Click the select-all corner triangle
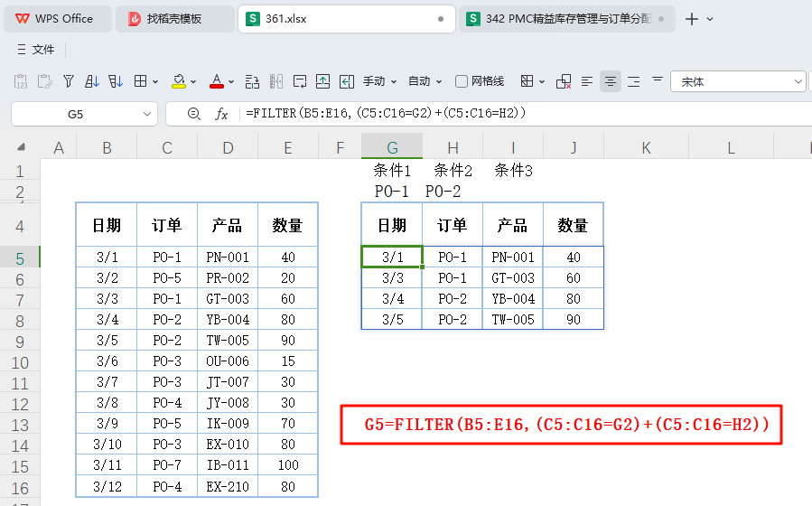The height and width of the screenshot is (506, 812). [x=21, y=147]
